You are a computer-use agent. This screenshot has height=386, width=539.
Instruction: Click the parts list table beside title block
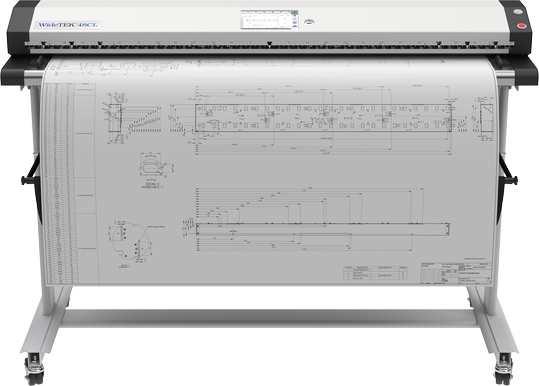tap(376, 273)
